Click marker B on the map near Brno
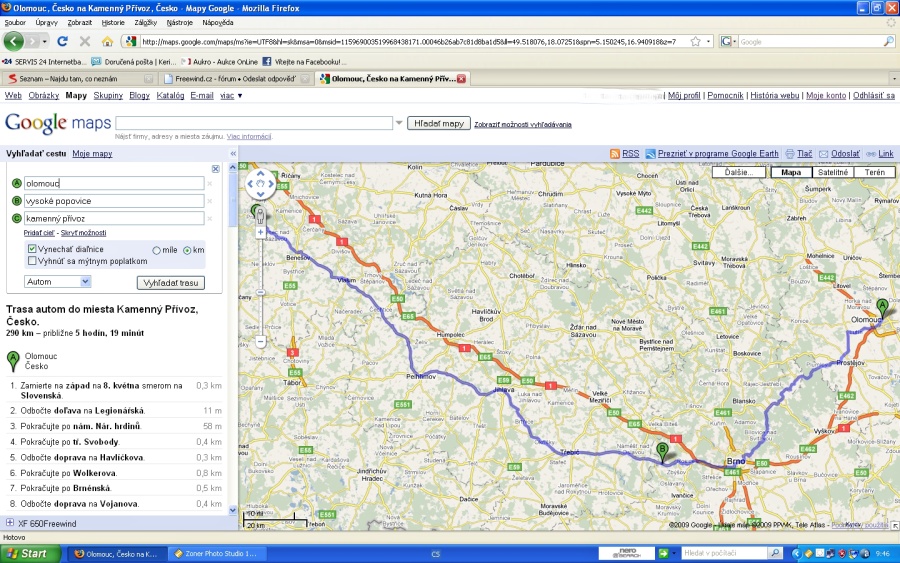 click(x=662, y=452)
